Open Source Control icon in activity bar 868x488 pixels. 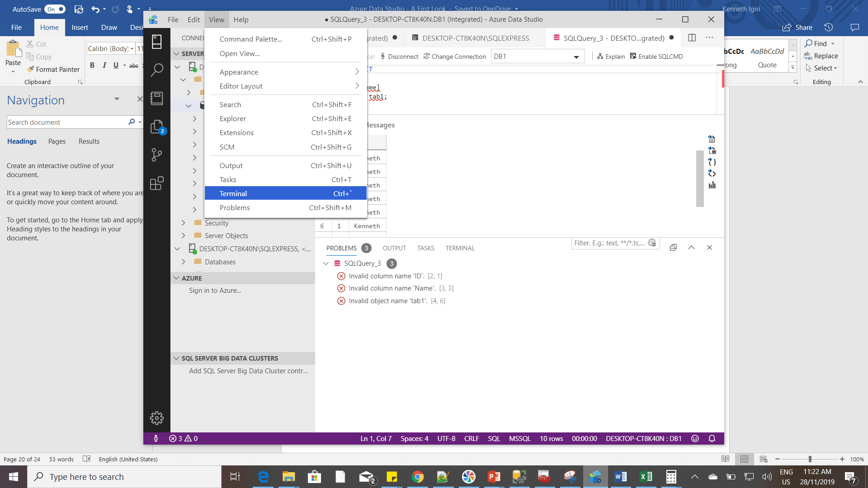tap(156, 155)
